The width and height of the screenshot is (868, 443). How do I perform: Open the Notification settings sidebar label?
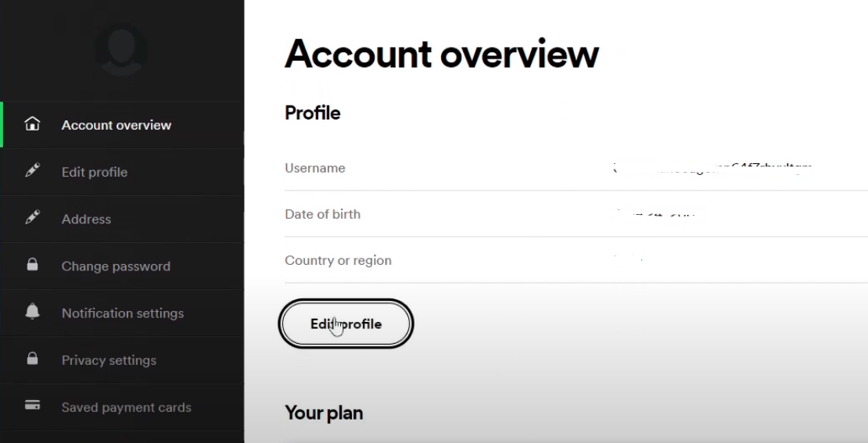coord(122,313)
